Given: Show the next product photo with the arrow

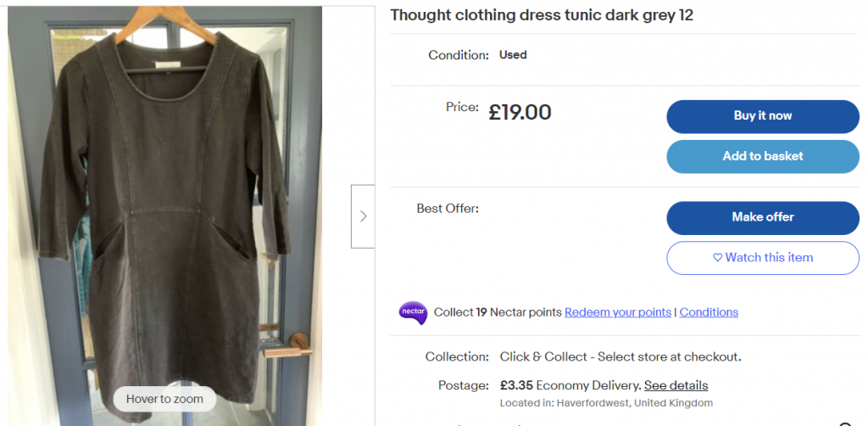Looking at the screenshot, I should 363,216.
